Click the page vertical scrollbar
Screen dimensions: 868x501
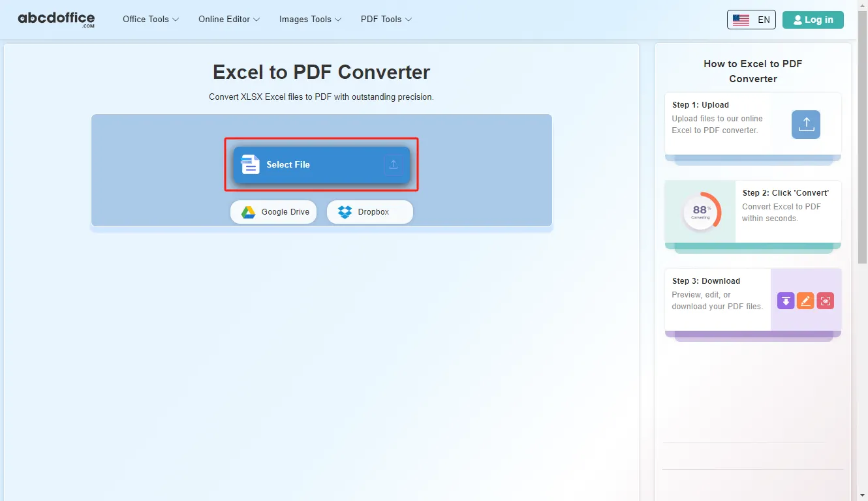click(x=862, y=250)
